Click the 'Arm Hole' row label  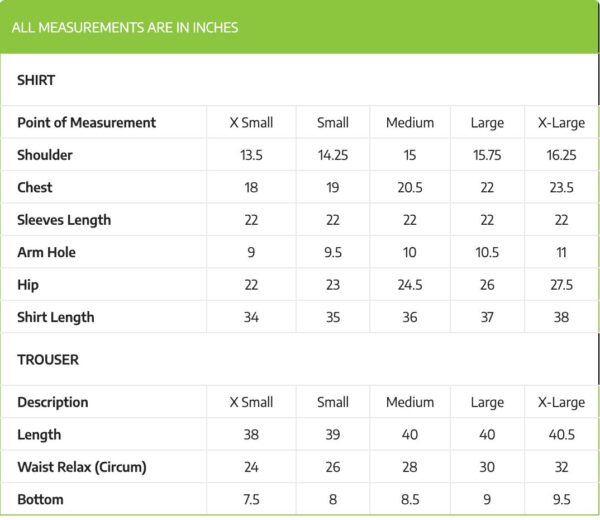click(x=47, y=252)
